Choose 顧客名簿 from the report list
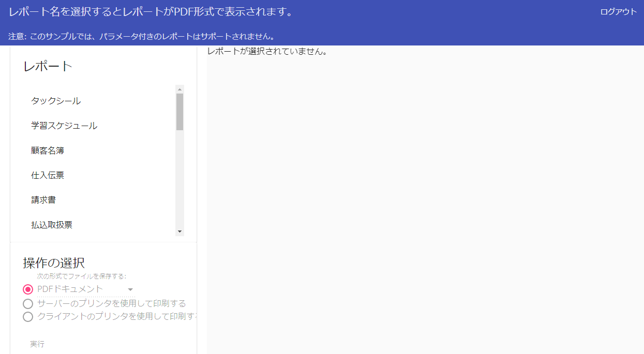 (48, 150)
